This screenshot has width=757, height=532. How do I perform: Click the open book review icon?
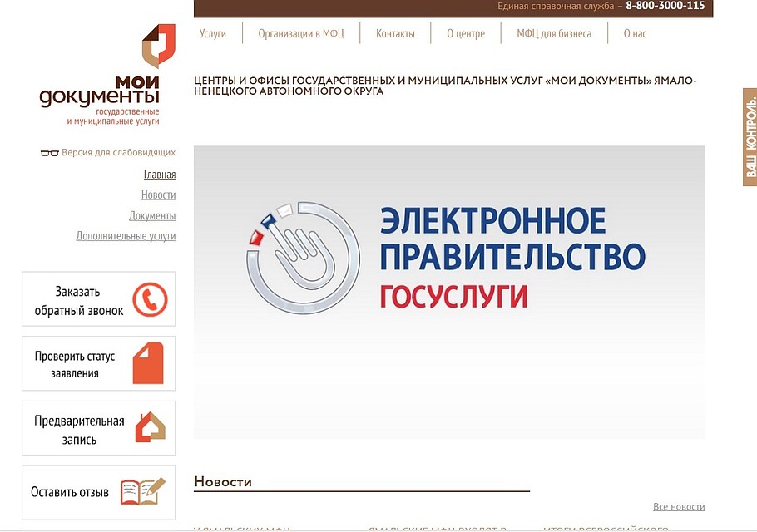[142, 491]
